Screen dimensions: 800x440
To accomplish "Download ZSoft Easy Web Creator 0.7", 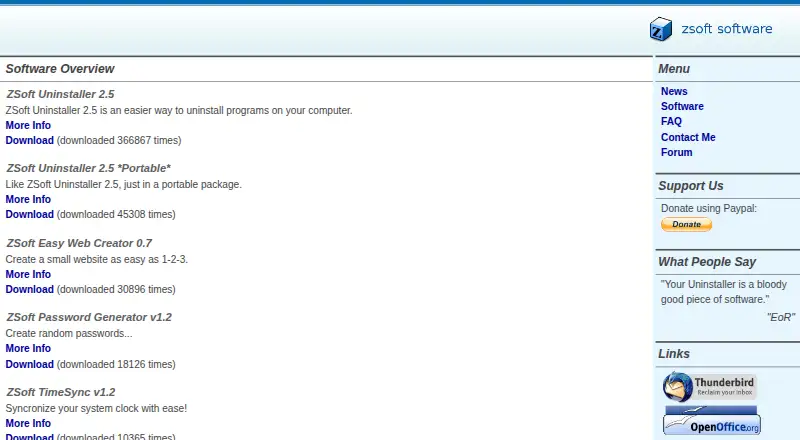I will (x=30, y=289).
